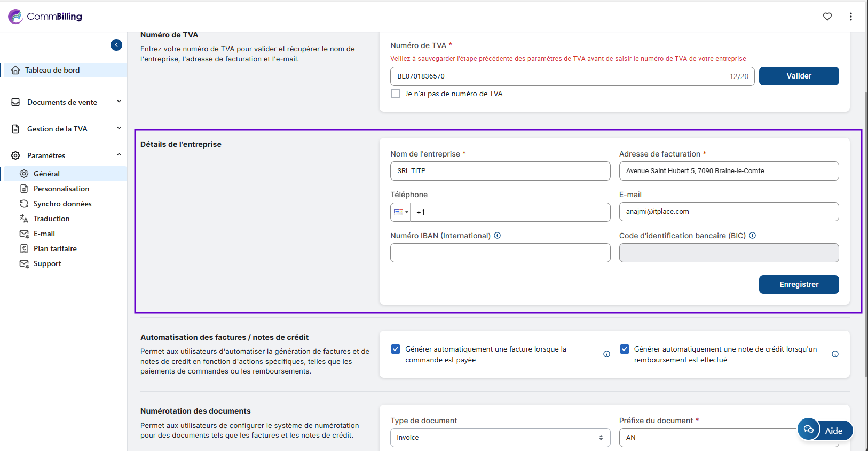Open Type de document dropdown

click(x=500, y=437)
